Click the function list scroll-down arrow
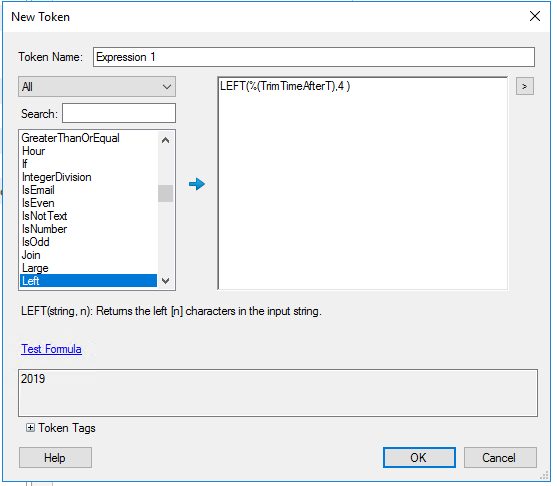 click(x=165, y=281)
